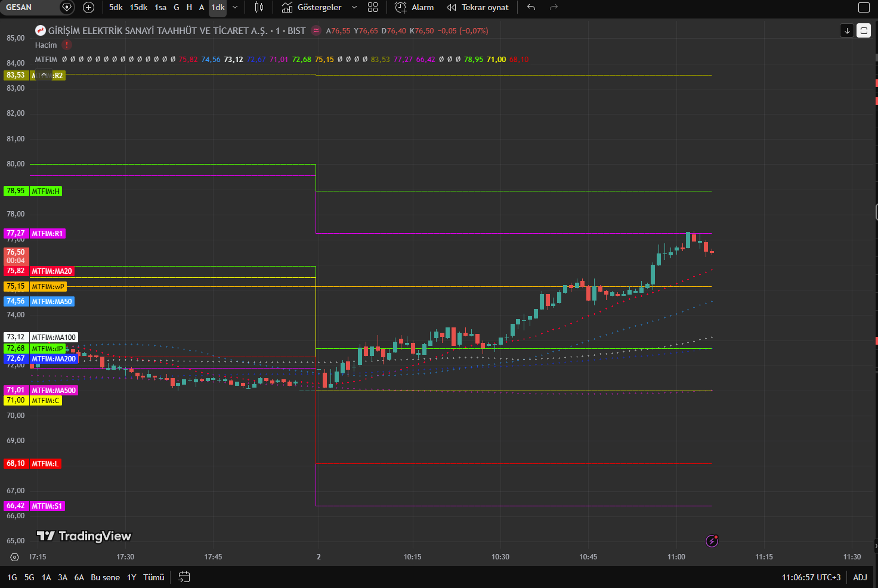Image resolution: width=878 pixels, height=588 pixels.
Task: Select the 1sa interval
Action: [160, 8]
